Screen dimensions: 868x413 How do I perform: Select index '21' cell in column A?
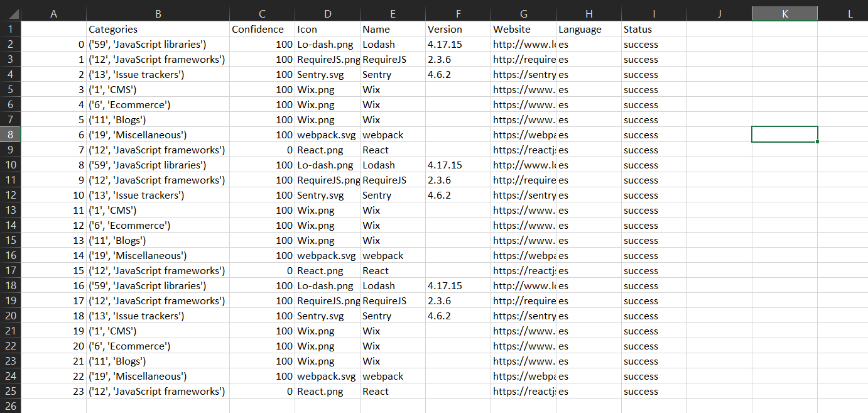[53, 361]
